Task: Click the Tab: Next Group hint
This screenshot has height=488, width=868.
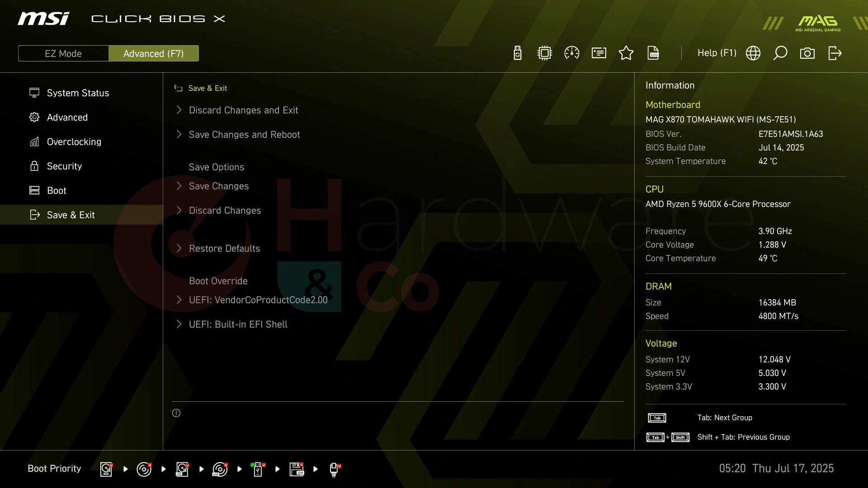Action: (725, 418)
